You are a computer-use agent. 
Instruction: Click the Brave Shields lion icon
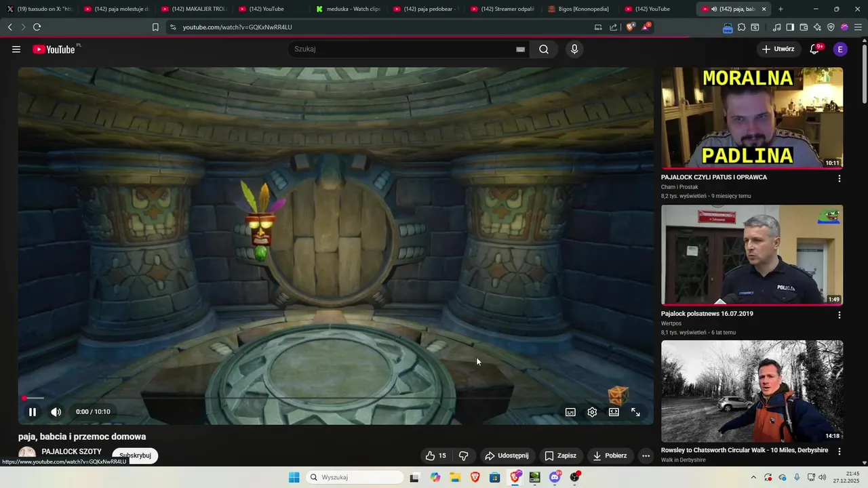tap(630, 27)
